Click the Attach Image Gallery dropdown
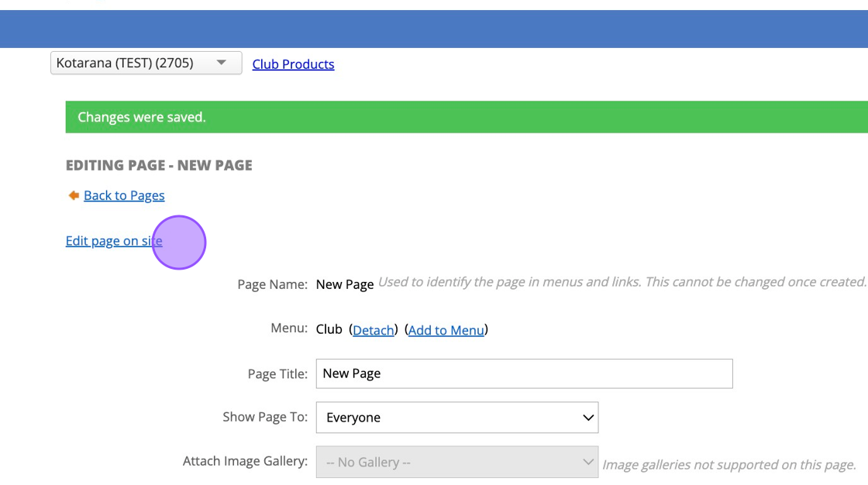The image size is (868, 485). pos(456,463)
